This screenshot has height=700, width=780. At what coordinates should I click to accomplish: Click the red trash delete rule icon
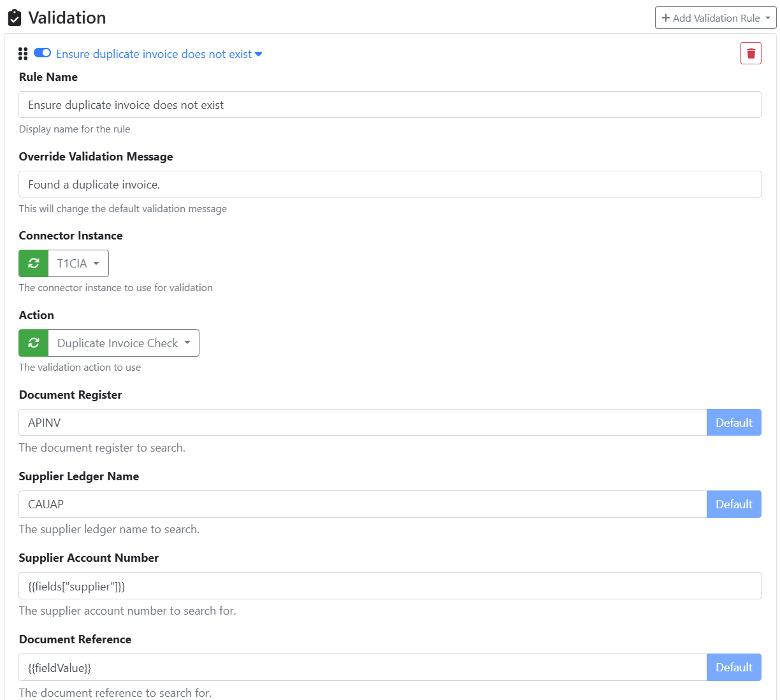[x=751, y=54]
